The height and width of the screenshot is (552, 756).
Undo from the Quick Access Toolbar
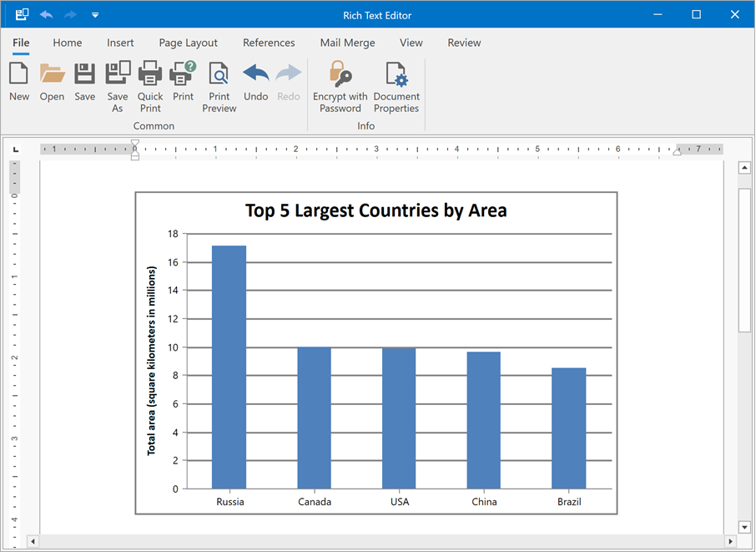click(45, 14)
